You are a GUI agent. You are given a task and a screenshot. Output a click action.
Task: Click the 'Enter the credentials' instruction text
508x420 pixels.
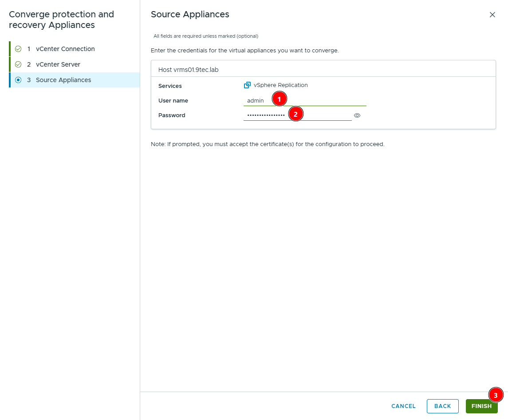(244, 51)
